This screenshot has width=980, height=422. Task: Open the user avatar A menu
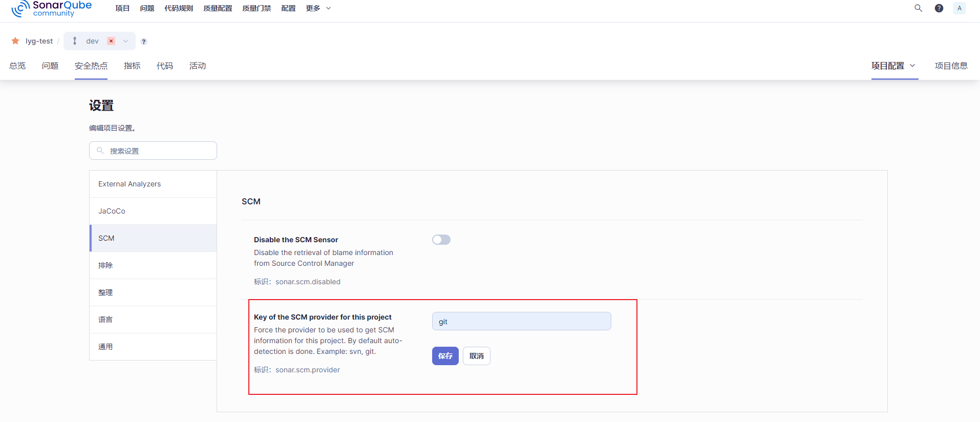click(960, 8)
